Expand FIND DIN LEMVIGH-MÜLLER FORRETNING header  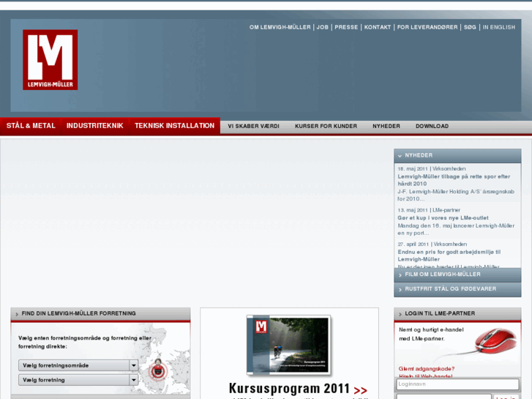[100, 313]
